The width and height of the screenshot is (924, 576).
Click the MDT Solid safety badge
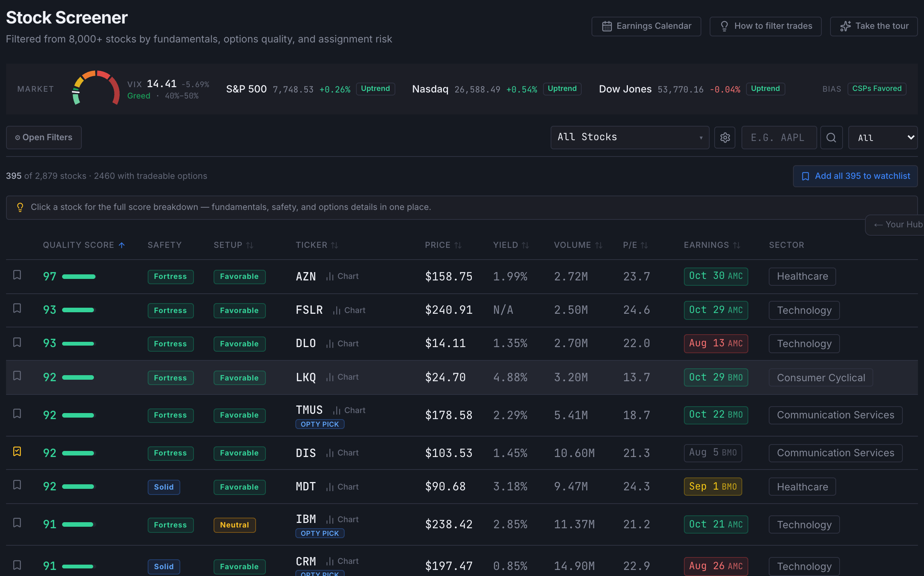[x=164, y=487]
